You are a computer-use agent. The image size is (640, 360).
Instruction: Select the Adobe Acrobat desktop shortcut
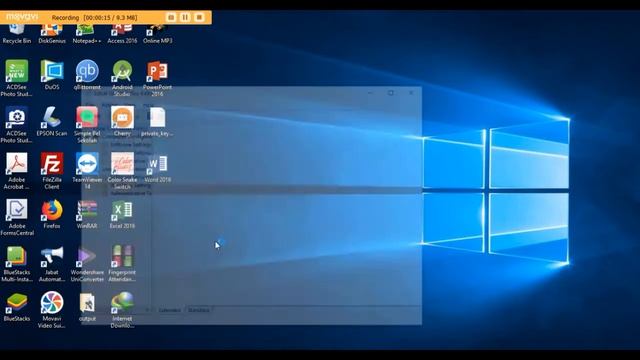(17, 171)
